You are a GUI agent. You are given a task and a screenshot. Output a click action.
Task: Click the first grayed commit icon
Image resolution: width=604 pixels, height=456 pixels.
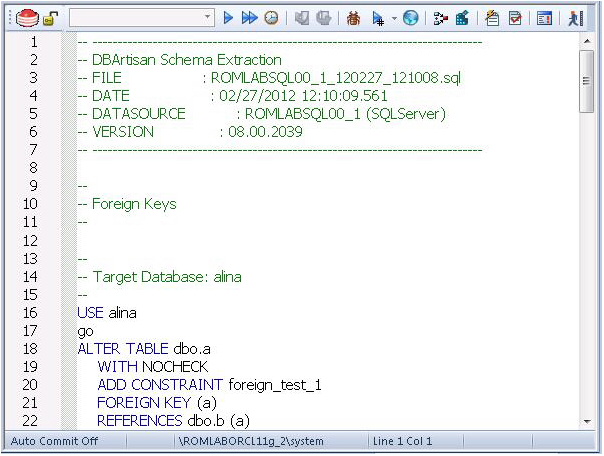coord(302,18)
